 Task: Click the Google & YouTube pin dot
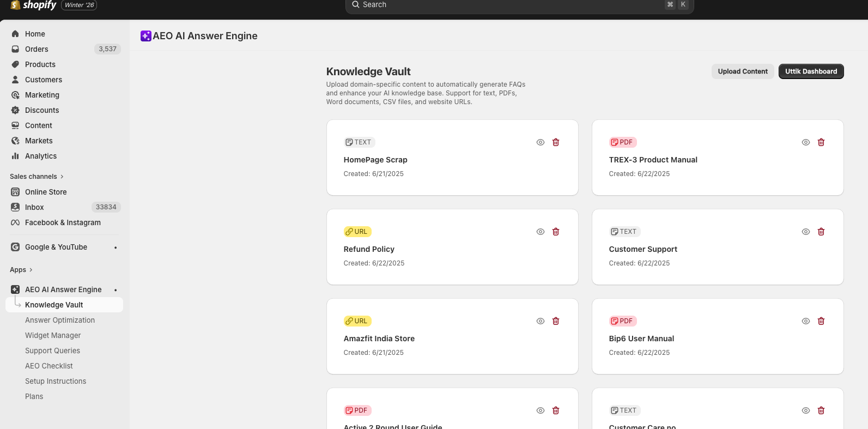(116, 247)
